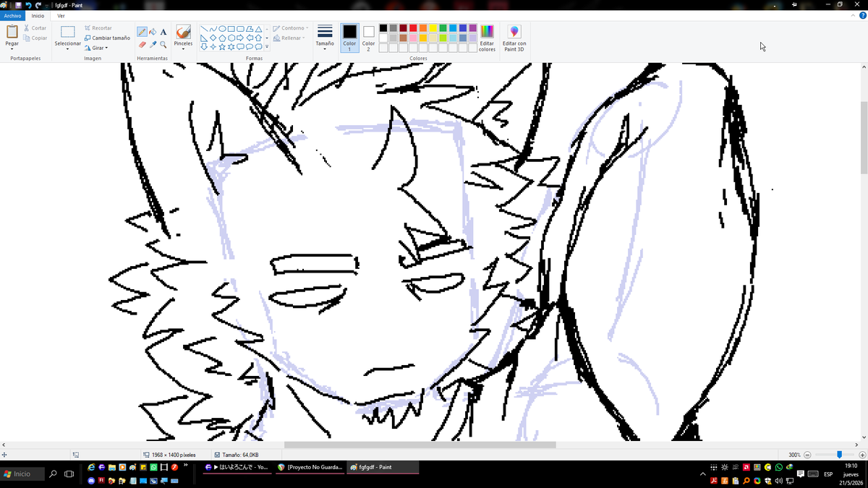Expand the shapes gallery more arrow
Viewport: 868px width, 488px height.
point(267,47)
